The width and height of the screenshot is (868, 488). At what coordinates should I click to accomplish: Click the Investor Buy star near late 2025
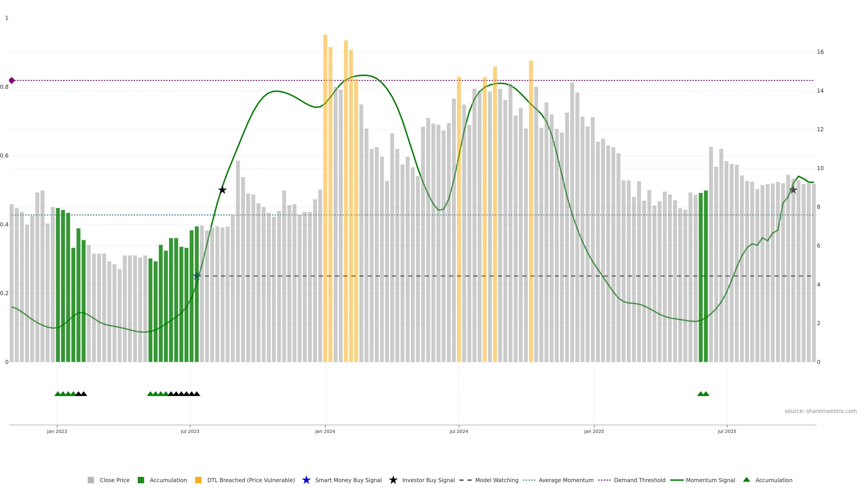pos(793,190)
